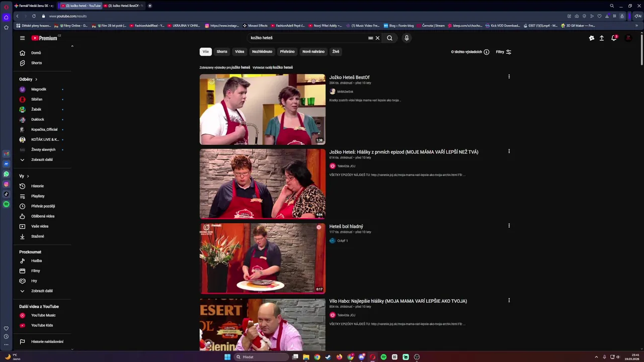
Task: Clear the search box with X
Action: (377, 38)
